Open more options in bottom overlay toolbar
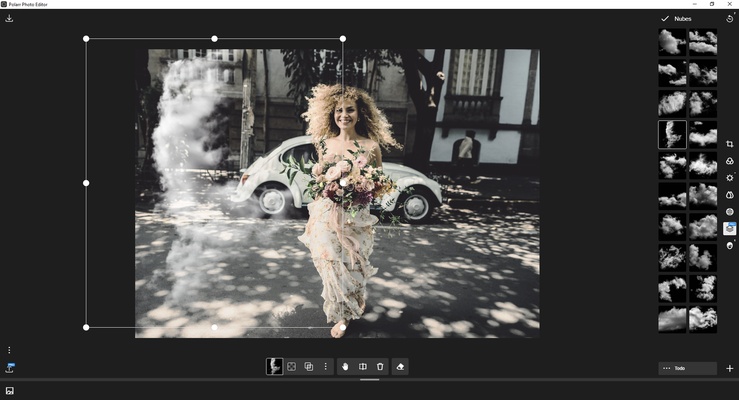 (x=325, y=367)
